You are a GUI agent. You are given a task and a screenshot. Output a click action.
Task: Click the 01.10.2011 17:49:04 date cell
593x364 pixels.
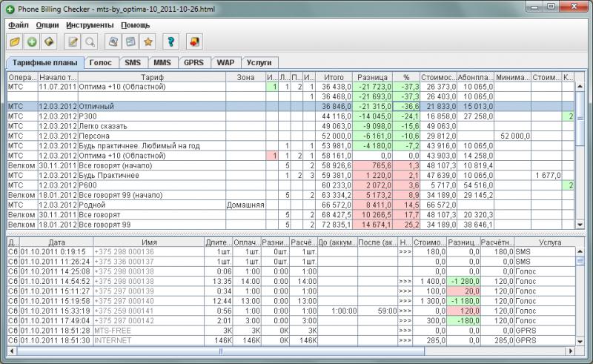(x=56, y=320)
